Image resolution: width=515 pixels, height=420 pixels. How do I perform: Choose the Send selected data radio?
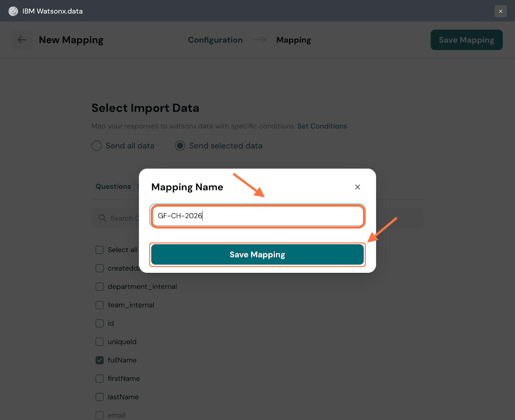click(180, 146)
